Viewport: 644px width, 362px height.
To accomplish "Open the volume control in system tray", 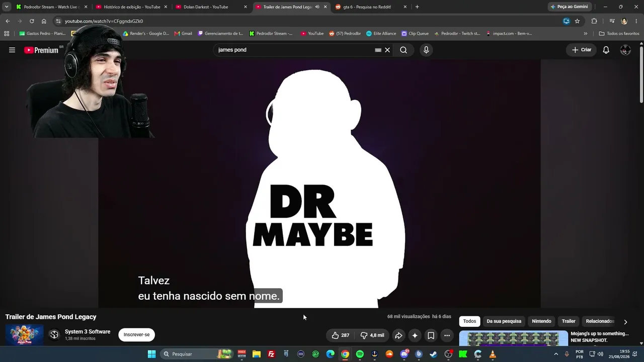I will tap(600, 354).
